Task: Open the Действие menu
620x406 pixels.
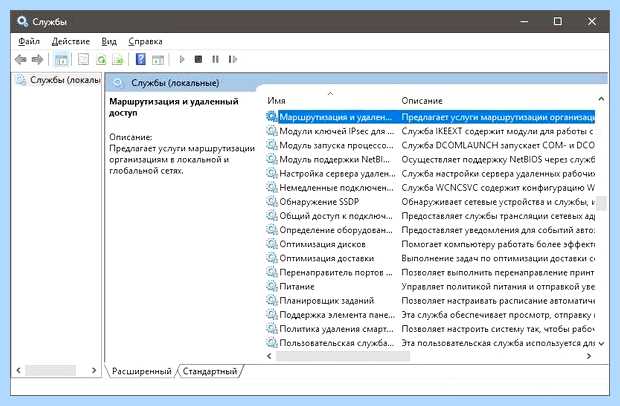Action: pos(71,41)
